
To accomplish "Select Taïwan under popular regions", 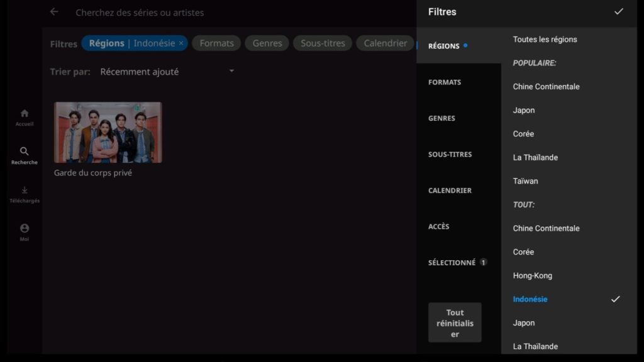I will coord(525,181).
